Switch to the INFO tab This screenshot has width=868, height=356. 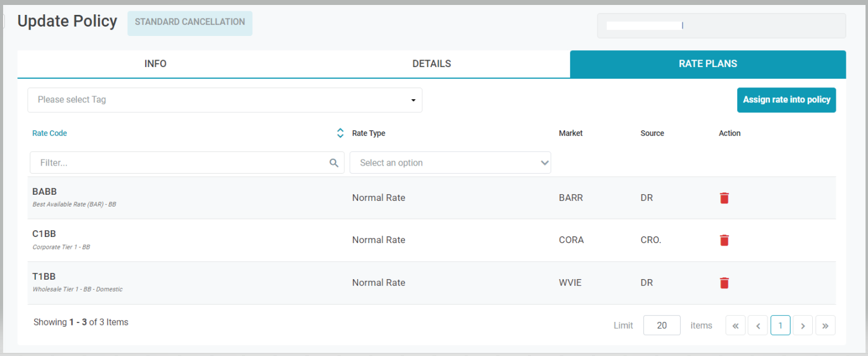pos(155,64)
